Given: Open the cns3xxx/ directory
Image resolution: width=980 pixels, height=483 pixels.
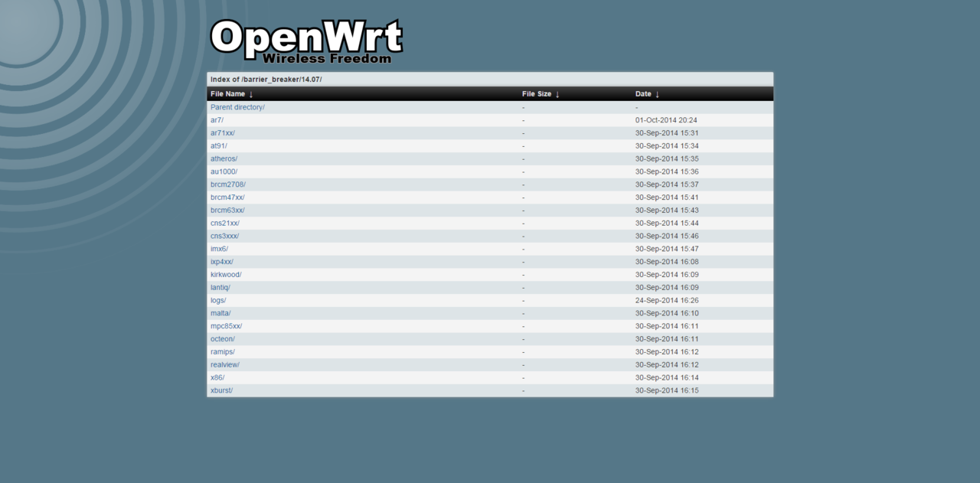Looking at the screenshot, I should [x=224, y=237].
